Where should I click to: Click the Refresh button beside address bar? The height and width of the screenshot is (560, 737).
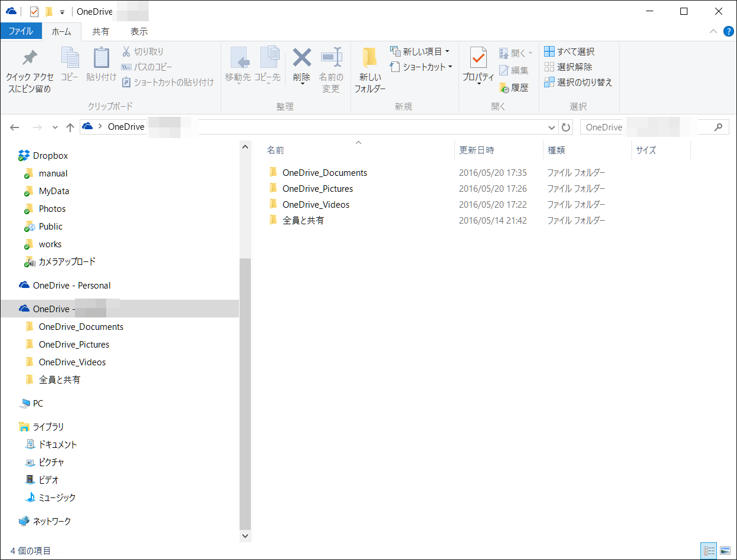566,127
